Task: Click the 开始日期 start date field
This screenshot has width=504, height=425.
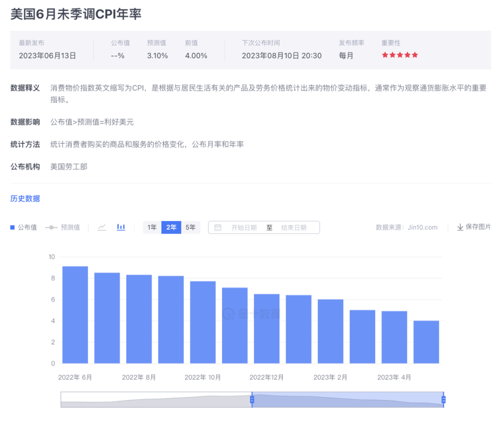Action: pos(244,227)
